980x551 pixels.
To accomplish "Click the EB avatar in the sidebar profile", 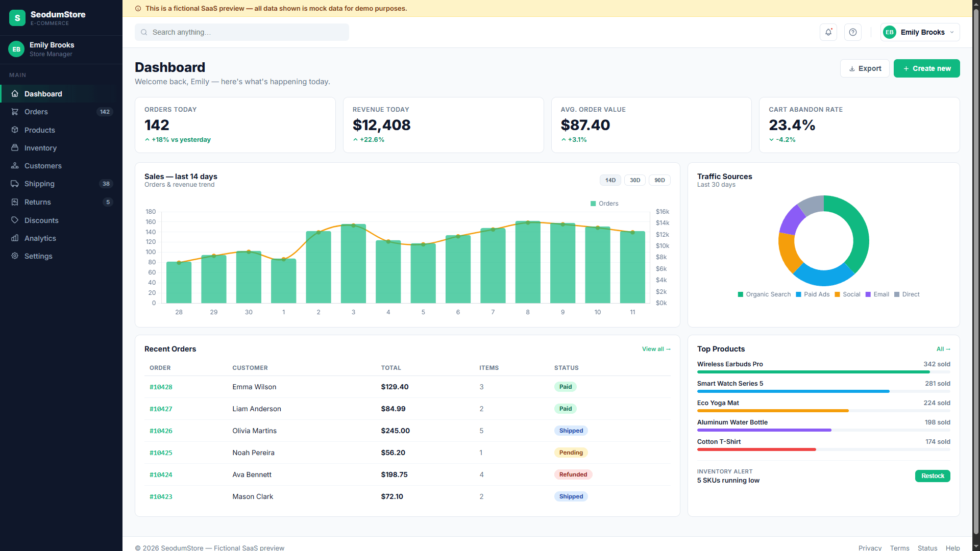I will 16,49.
